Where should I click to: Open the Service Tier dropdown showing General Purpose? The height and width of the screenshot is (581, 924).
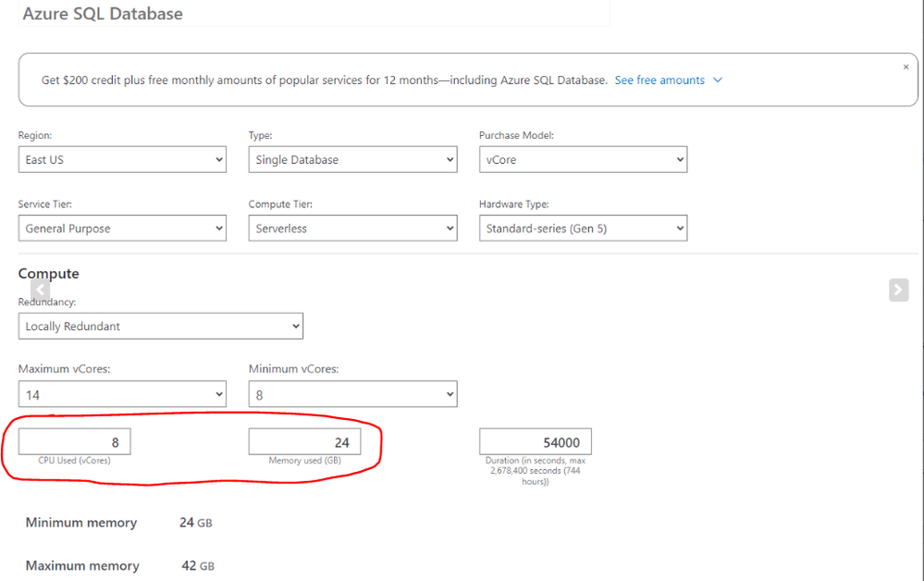click(x=122, y=229)
